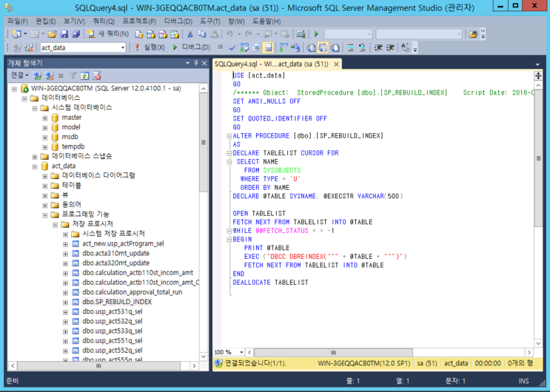550x392 pixels.
Task: Collapse the 시스템 데이터베이스 folder
Action: click(35, 108)
